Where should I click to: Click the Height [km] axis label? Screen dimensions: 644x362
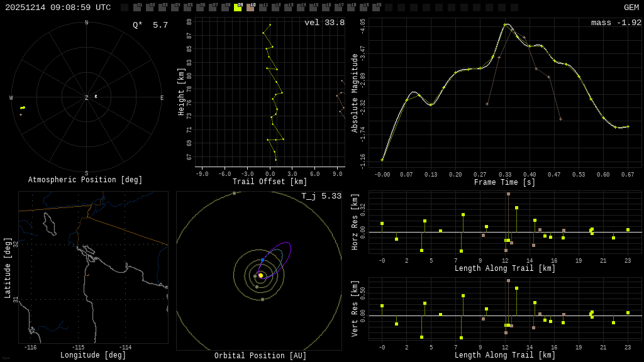[x=181, y=92]
